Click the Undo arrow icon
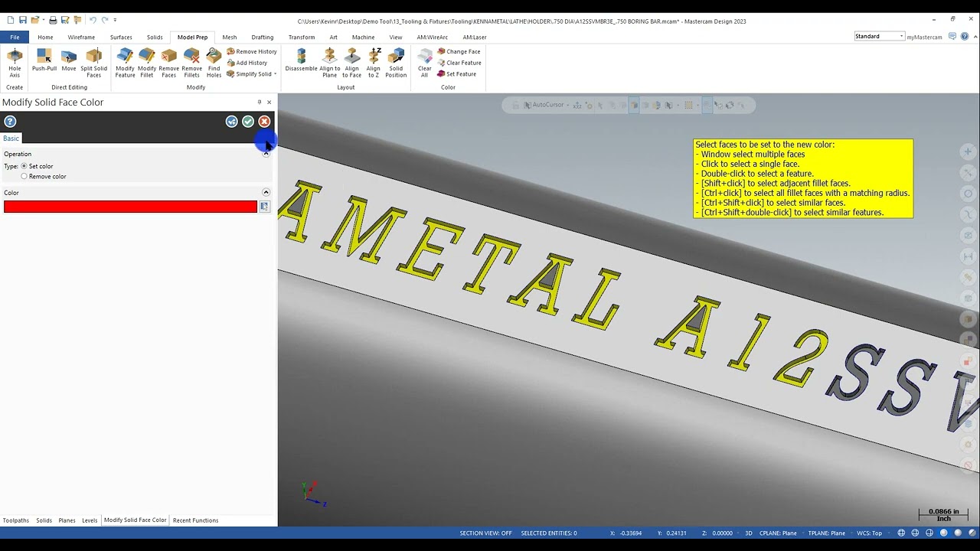This screenshot has width=980, height=551. click(x=92, y=20)
